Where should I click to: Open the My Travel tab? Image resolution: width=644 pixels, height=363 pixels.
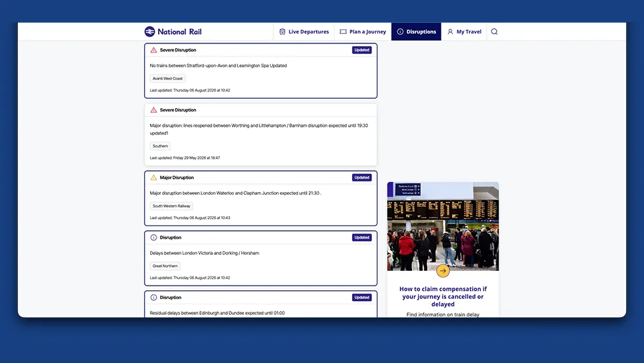point(464,31)
